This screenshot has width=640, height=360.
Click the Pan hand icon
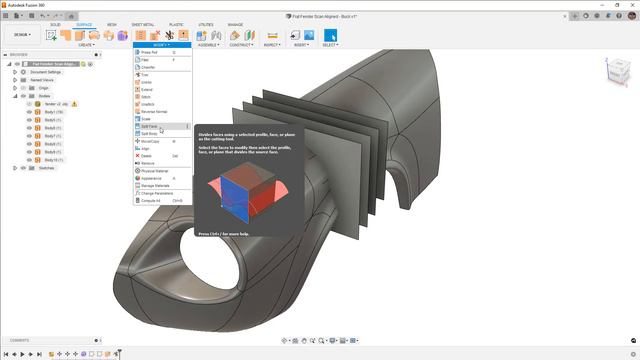click(x=304, y=340)
